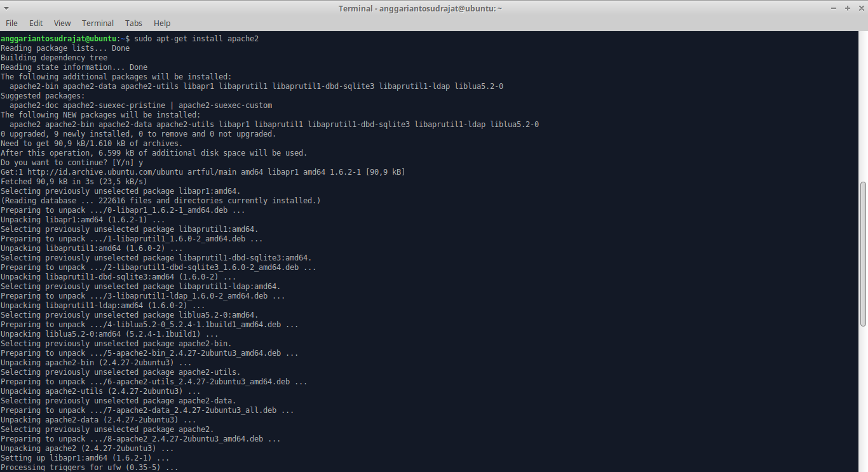This screenshot has width=868, height=472.
Task: Click 'Preparing to unpack .../1-libaprutil1_1.6.0-2_amd64.deb' line
Action: point(132,239)
